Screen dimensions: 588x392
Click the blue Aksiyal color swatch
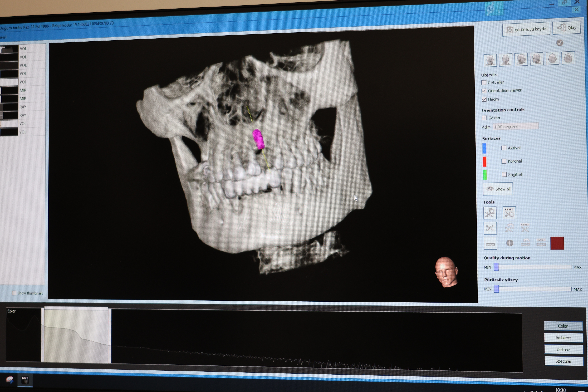[484, 148]
